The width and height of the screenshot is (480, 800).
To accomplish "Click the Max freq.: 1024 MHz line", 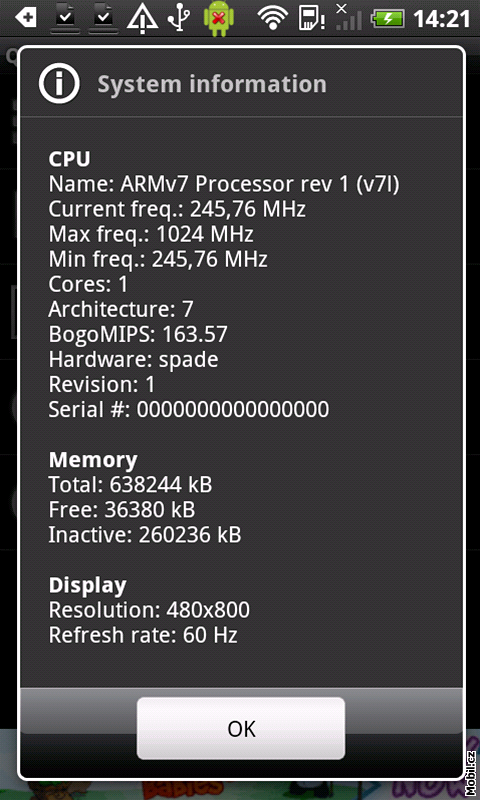I will (151, 235).
